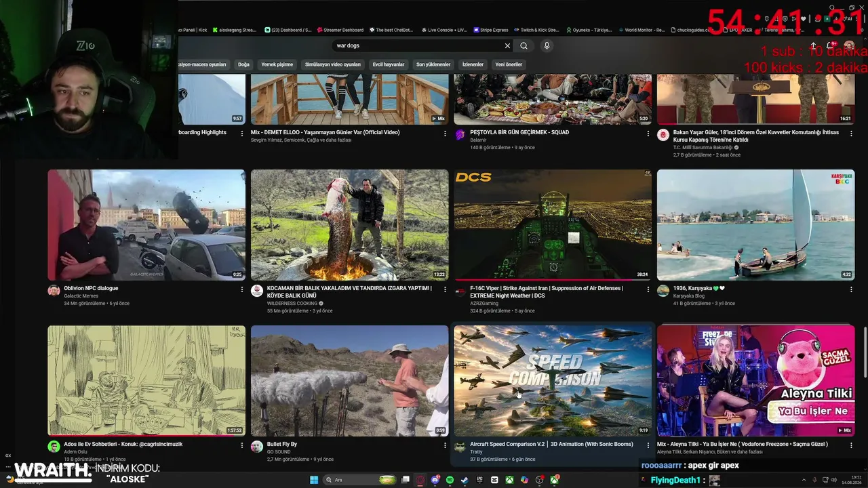Open options menu for KOCAMAN BİR BALIK video
This screenshot has height=488, width=868.
pyautogui.click(x=446, y=289)
